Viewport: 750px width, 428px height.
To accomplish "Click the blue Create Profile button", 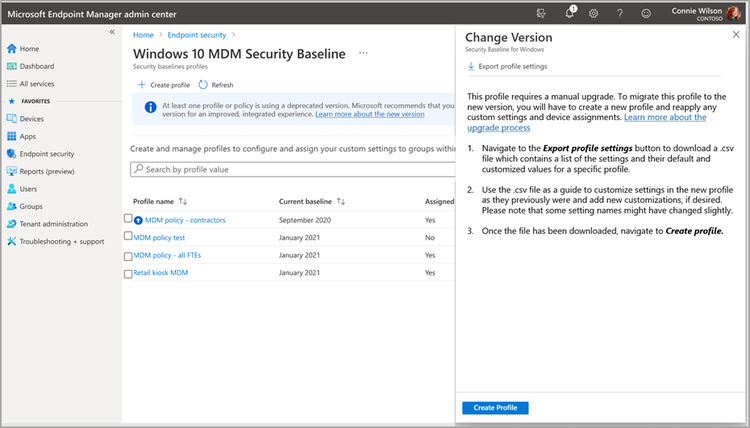I will (495, 407).
